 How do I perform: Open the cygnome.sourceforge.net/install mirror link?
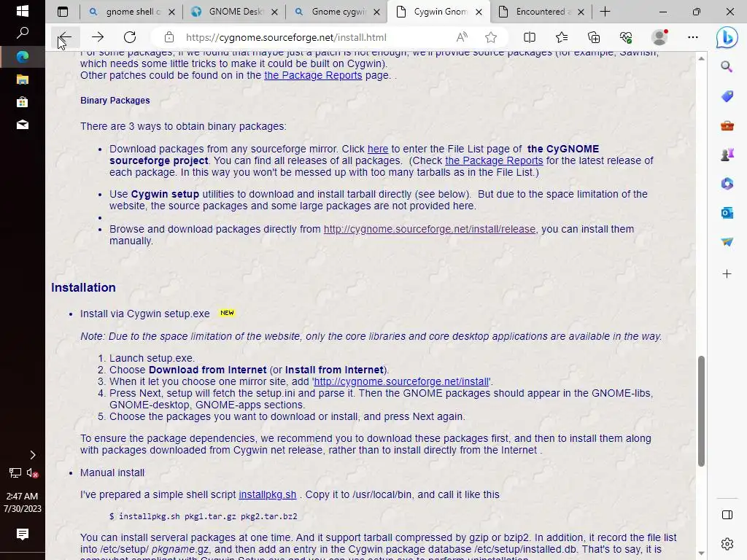402,381
